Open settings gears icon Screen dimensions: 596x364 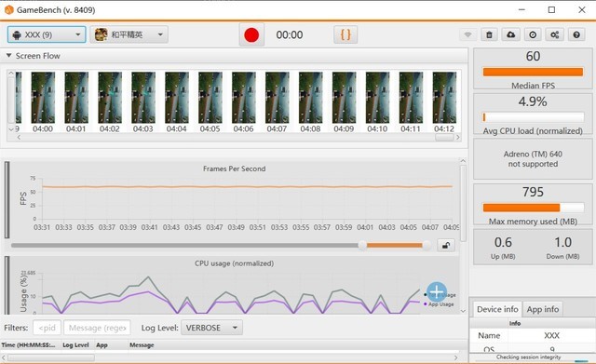(555, 35)
